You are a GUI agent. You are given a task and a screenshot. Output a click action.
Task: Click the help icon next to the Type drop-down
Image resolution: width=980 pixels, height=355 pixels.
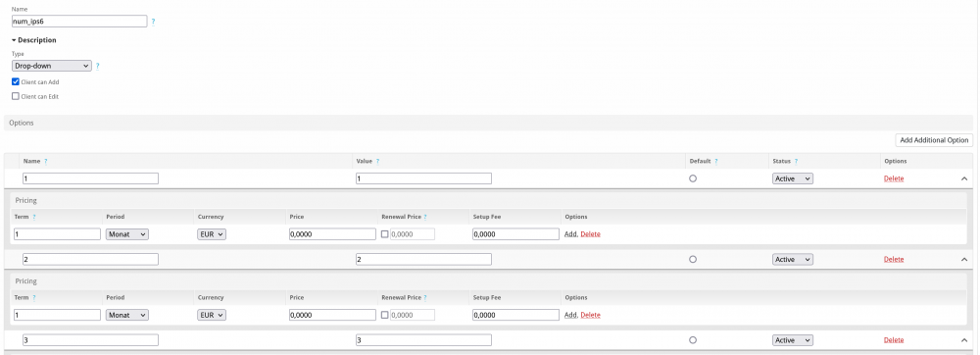click(x=97, y=66)
